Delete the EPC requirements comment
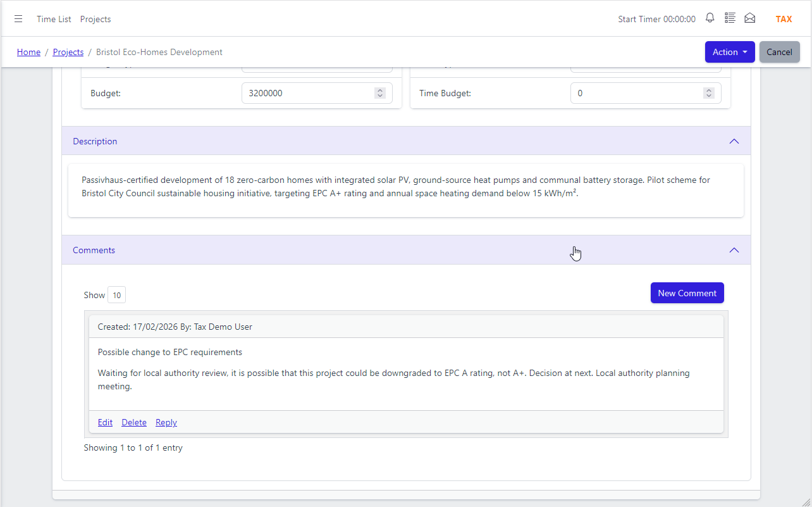812x507 pixels. pos(134,422)
